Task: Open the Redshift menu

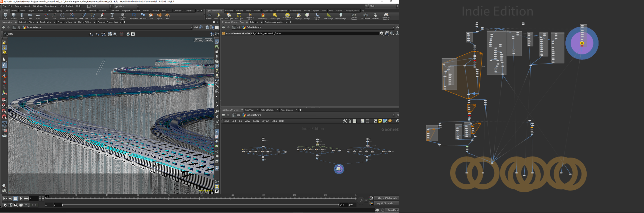Action: (70, 6)
